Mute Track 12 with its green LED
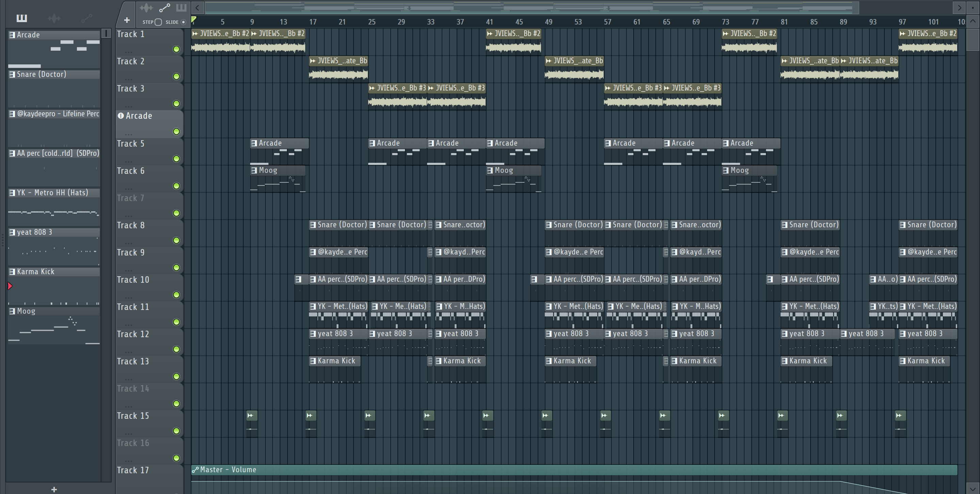980x494 pixels. click(177, 349)
